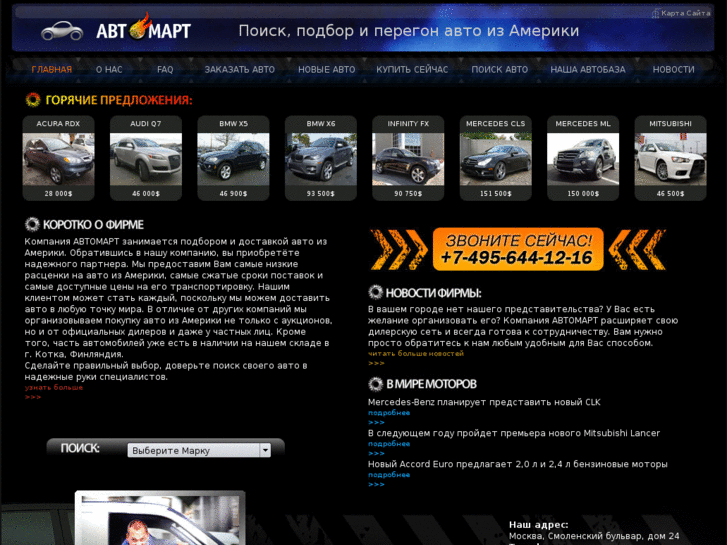Click the 151 500$ price
The image size is (727, 545).
(x=496, y=193)
